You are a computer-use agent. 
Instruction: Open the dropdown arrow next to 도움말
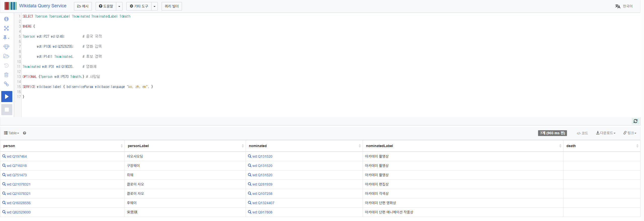(119, 6)
